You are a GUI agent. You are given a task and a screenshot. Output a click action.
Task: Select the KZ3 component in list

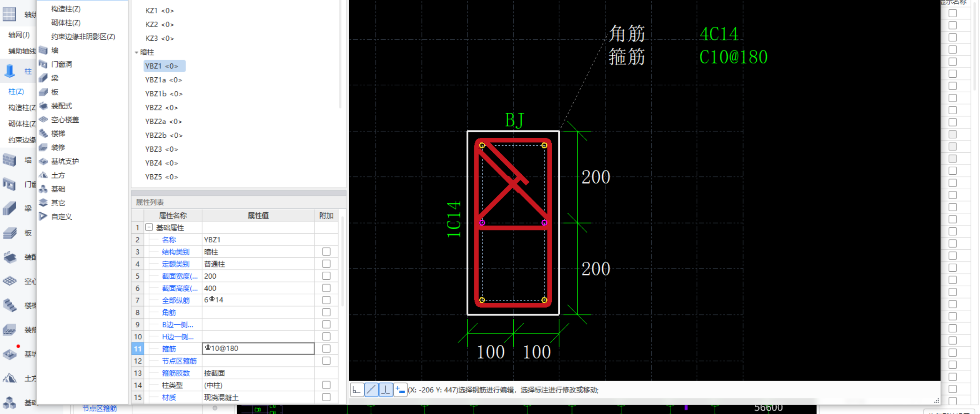pos(160,38)
